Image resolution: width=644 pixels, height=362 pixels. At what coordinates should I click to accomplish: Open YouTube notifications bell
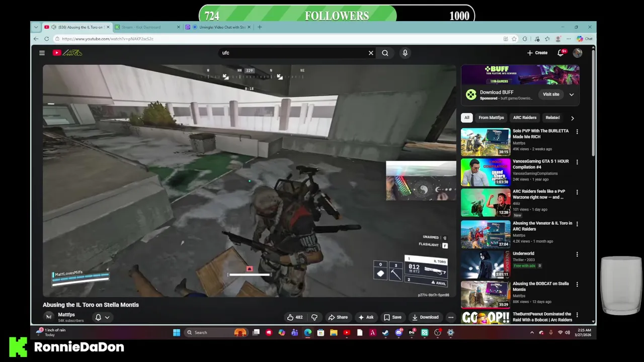coord(561,53)
